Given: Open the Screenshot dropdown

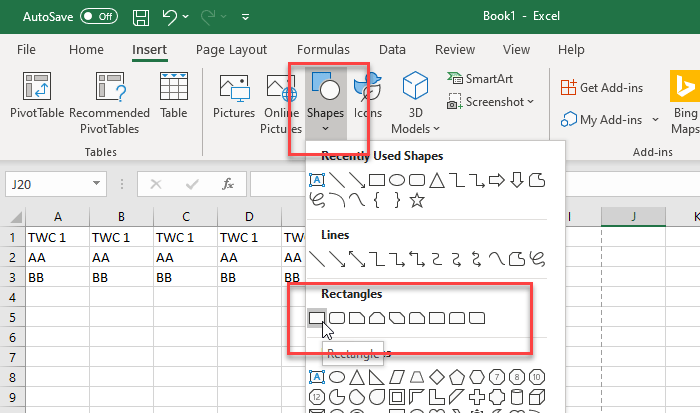Looking at the screenshot, I should (x=491, y=102).
